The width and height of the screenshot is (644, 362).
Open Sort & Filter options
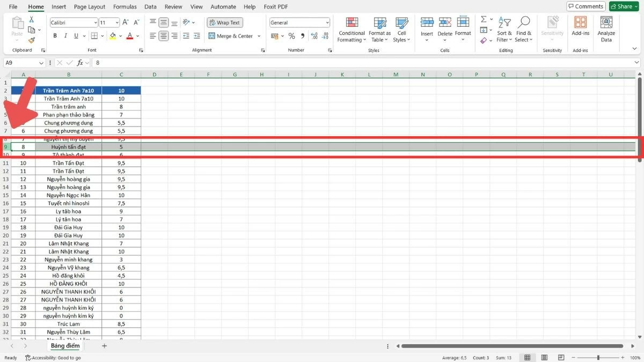504,29
